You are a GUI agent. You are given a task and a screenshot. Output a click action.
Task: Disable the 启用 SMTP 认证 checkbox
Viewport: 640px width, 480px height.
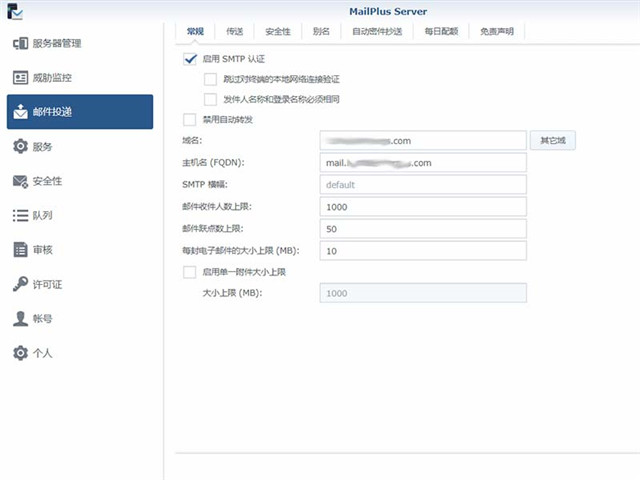coord(190,59)
